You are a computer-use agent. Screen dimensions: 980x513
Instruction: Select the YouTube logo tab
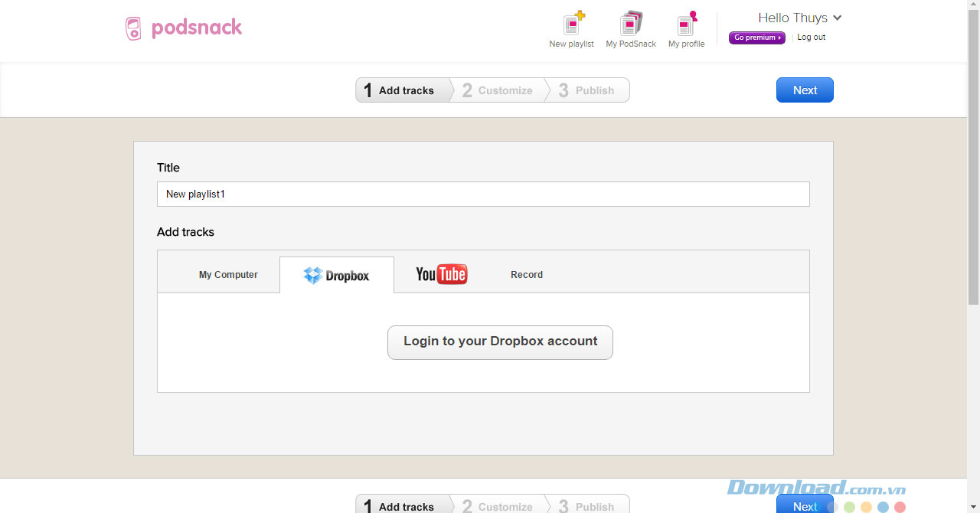[x=441, y=274]
